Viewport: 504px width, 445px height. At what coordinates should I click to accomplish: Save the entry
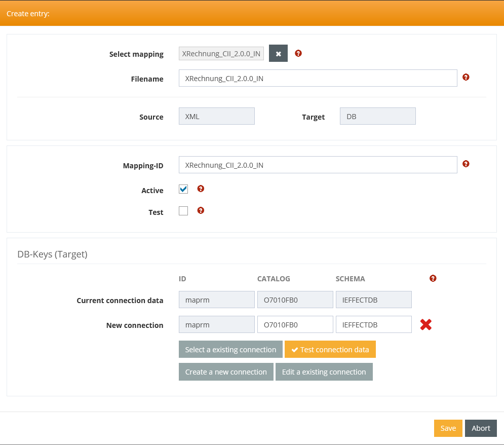[448, 428]
